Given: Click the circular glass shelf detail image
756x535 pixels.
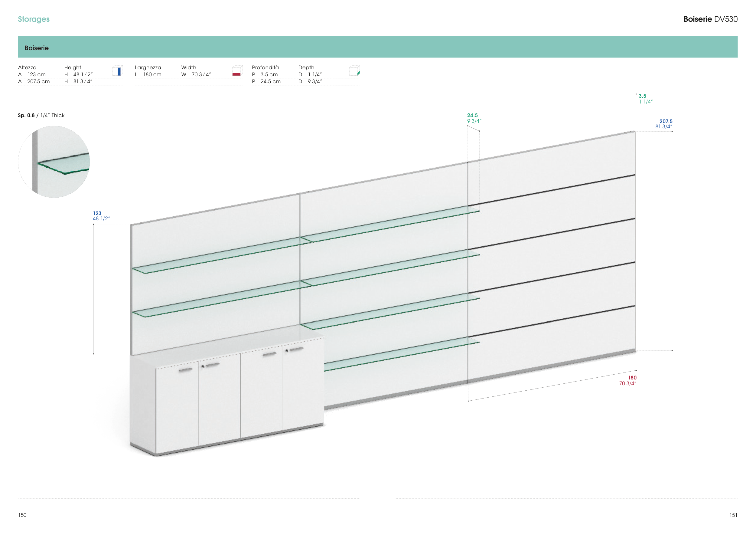Looking at the screenshot, I should (x=54, y=162).
